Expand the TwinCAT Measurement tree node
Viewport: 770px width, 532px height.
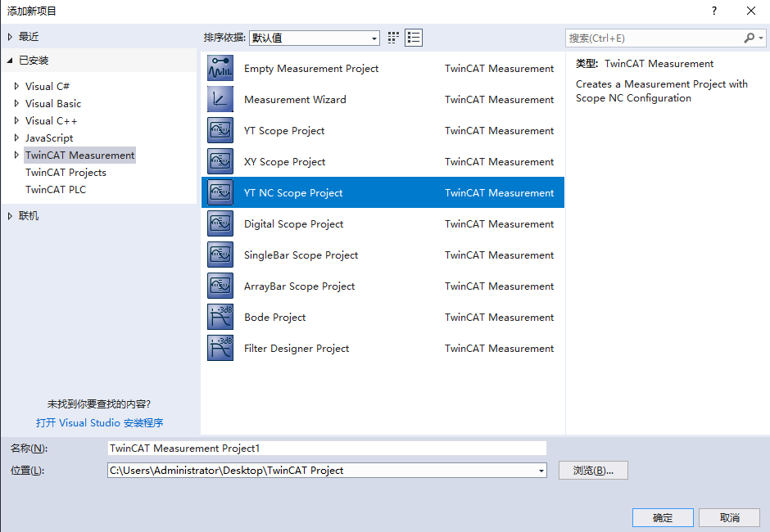tap(16, 155)
